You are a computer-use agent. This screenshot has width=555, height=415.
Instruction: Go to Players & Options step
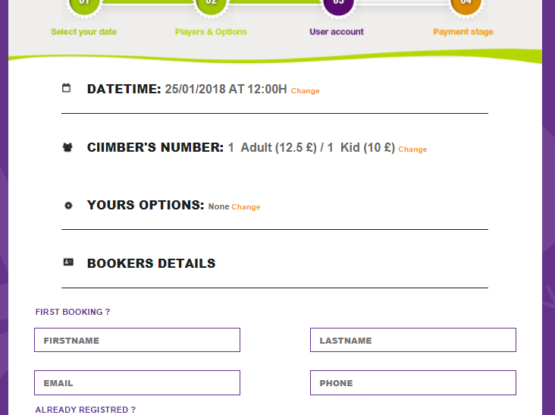[x=211, y=32]
